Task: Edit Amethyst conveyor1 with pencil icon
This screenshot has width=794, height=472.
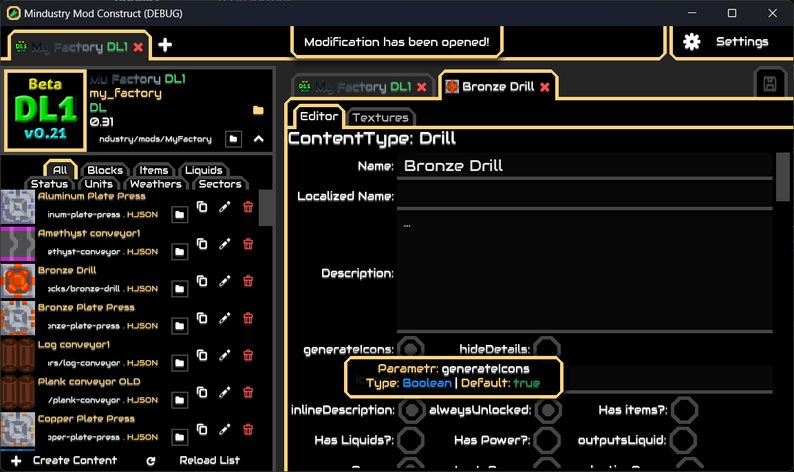Action: click(225, 244)
